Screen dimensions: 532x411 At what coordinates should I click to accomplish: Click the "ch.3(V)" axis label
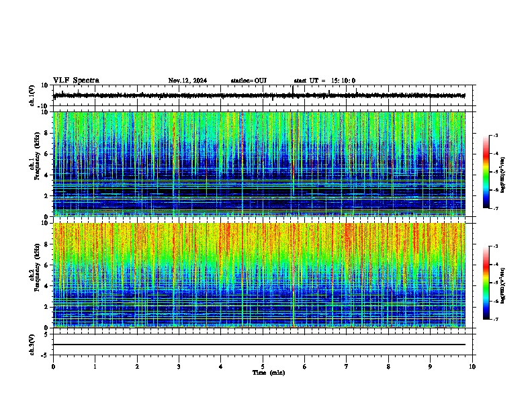[x=32, y=345]
